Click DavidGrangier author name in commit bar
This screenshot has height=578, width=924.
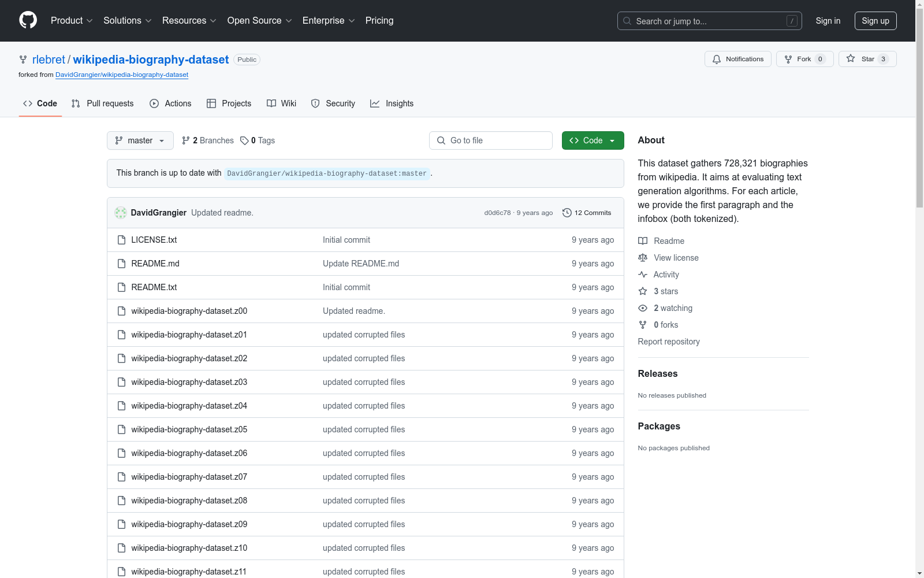159,213
